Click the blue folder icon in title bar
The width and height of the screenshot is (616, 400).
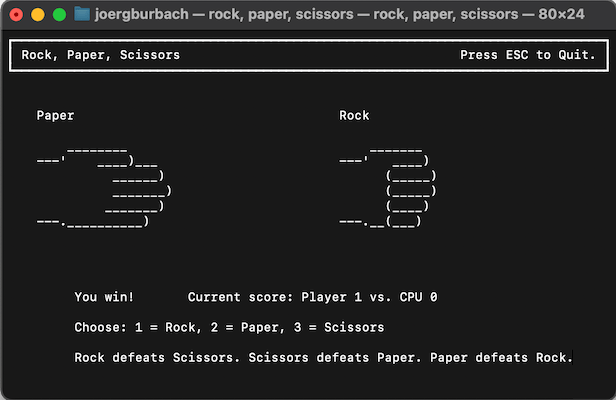click(x=82, y=15)
